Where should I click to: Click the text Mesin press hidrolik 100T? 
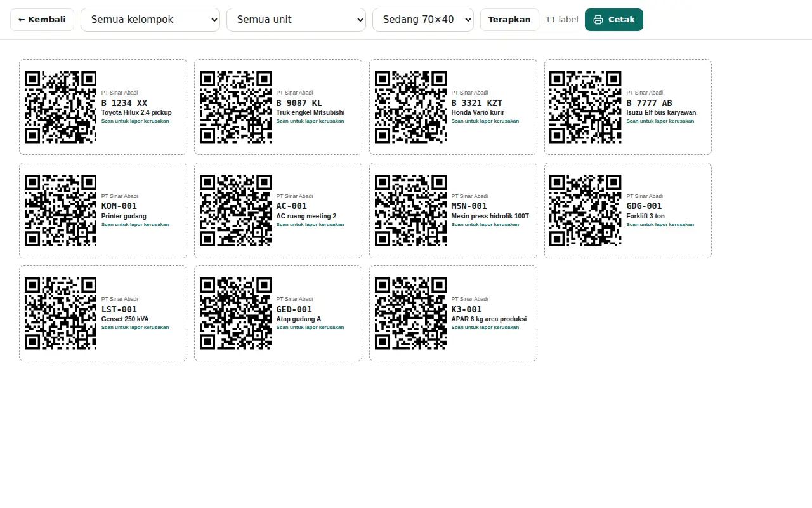tap(490, 217)
